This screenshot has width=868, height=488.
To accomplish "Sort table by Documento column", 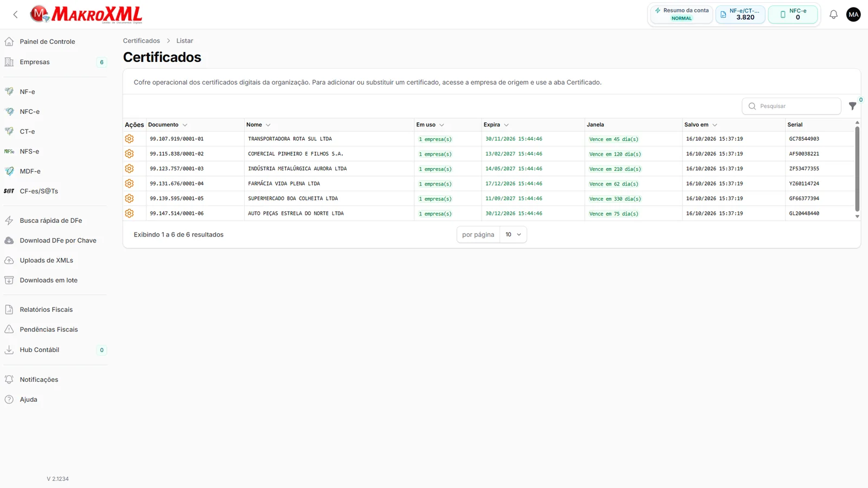I will (168, 125).
